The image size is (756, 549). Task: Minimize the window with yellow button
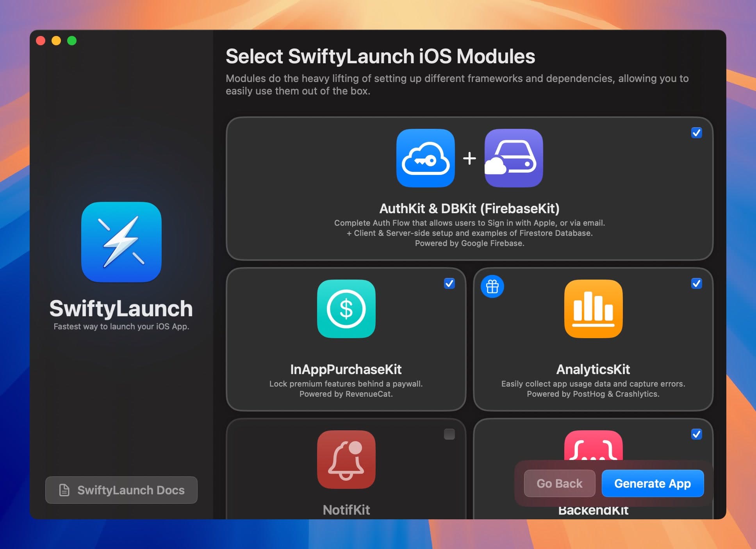coord(56,41)
